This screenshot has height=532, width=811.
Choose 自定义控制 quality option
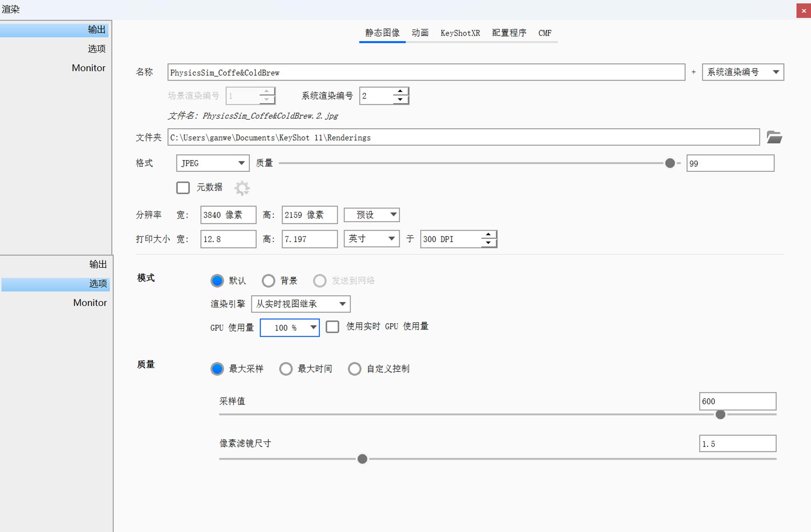pyautogui.click(x=355, y=369)
